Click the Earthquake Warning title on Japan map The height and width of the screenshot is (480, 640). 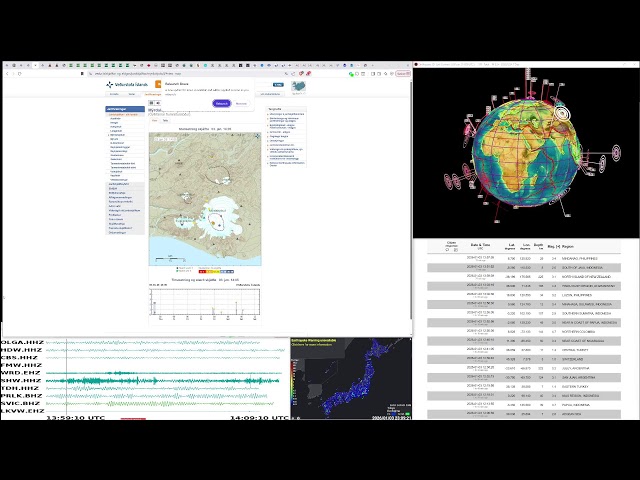click(x=313, y=340)
